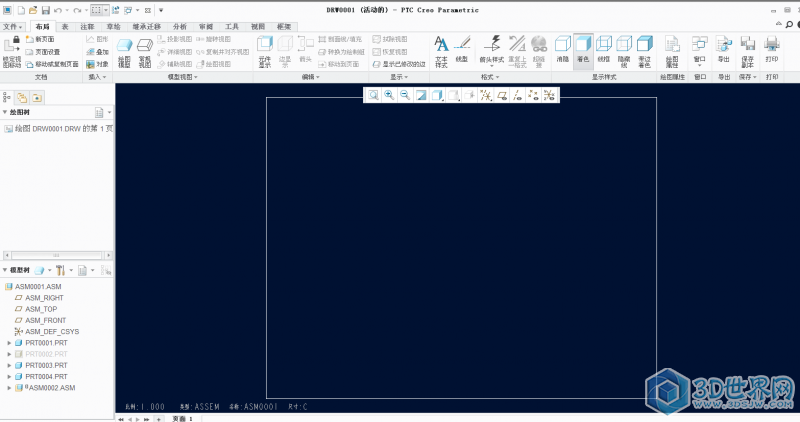
Task: Click the 锁定视图移动 (lock view movement) icon
Action: click(x=12, y=53)
